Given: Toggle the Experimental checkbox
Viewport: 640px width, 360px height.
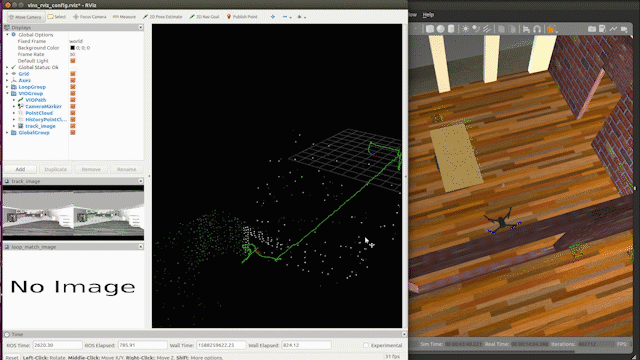Looking at the screenshot, I should (x=366, y=345).
